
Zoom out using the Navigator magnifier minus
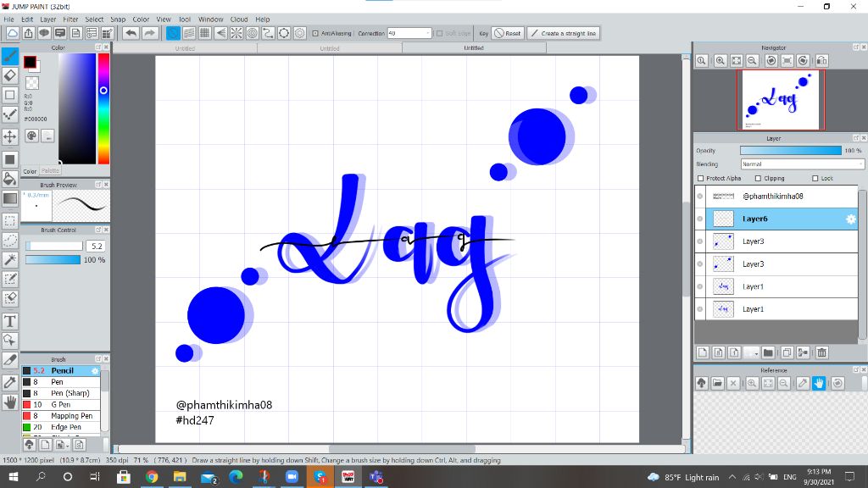[753, 61]
